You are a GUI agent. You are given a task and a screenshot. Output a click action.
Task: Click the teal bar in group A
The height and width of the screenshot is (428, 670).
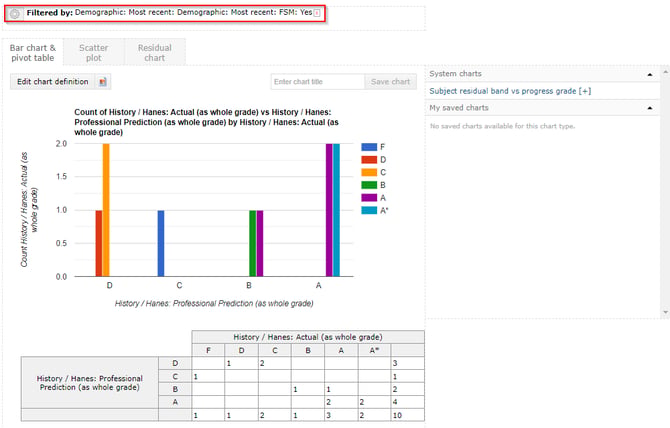(x=336, y=210)
